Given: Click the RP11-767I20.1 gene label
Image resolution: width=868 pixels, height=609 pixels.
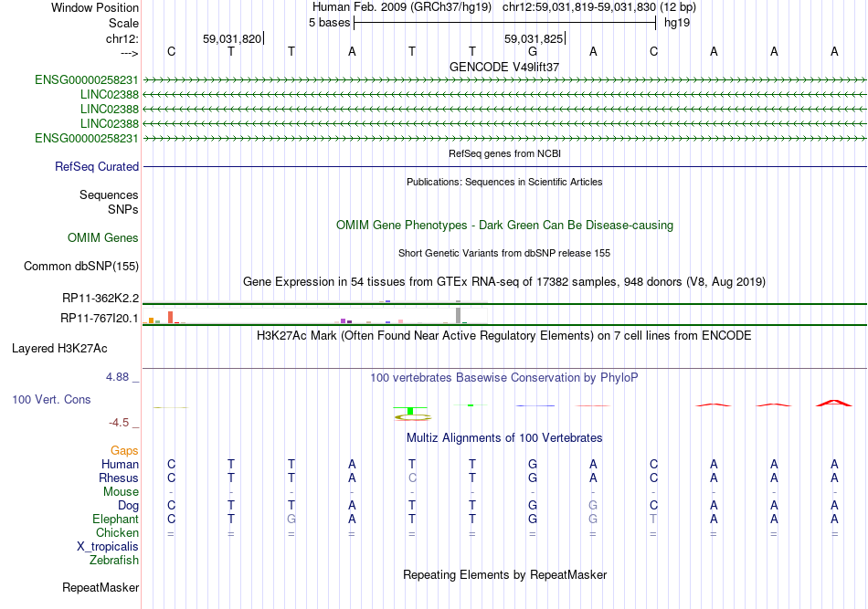Looking at the screenshot, I should (100, 318).
